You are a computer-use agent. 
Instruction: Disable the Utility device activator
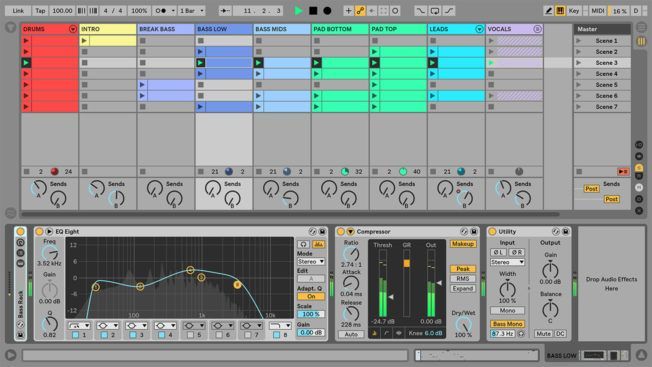492,232
